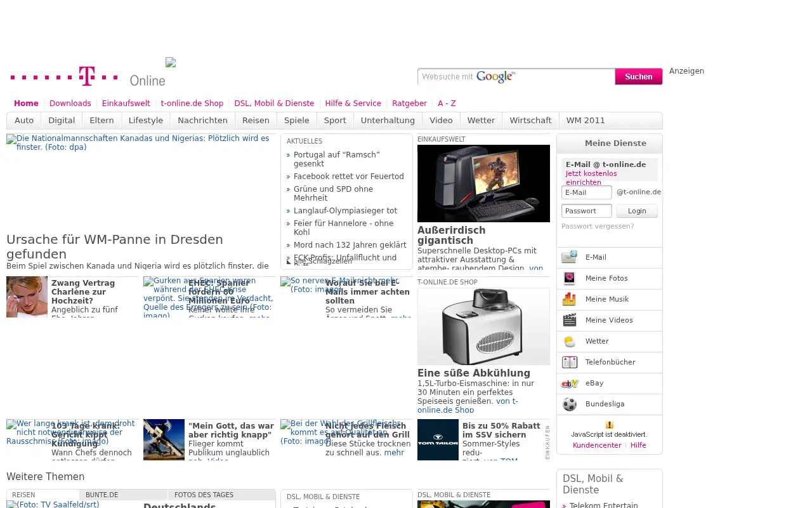This screenshot has height=508, width=812.
Task: Open the desktop PC advert image
Action: [x=483, y=184]
